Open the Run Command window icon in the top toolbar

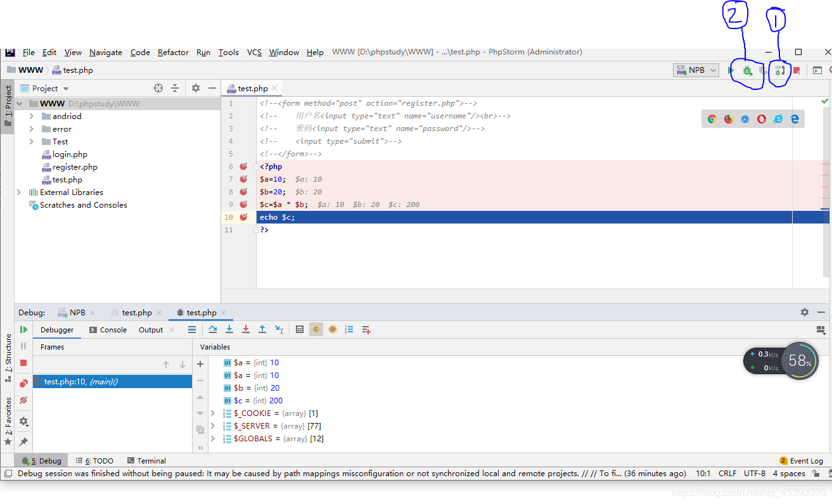click(x=817, y=70)
